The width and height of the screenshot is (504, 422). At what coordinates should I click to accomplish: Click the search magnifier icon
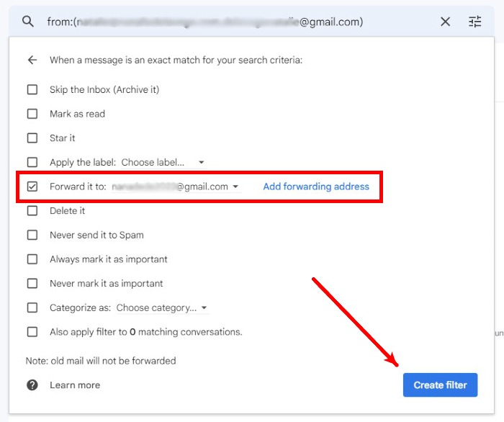point(28,22)
